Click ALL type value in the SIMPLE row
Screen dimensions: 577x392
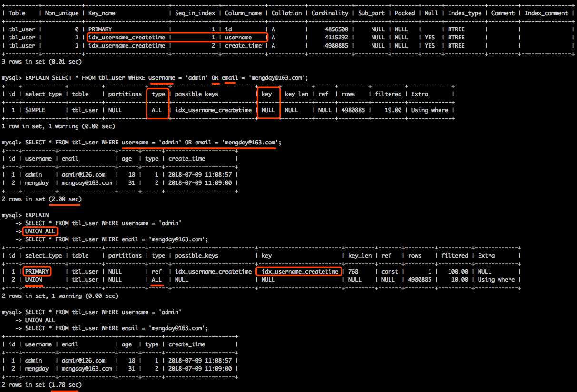[x=157, y=110]
